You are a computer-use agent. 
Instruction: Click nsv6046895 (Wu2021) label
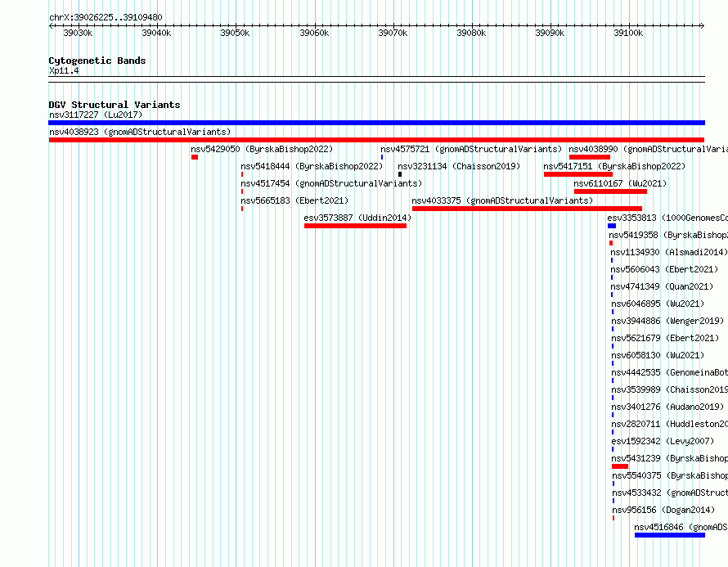coord(658,304)
